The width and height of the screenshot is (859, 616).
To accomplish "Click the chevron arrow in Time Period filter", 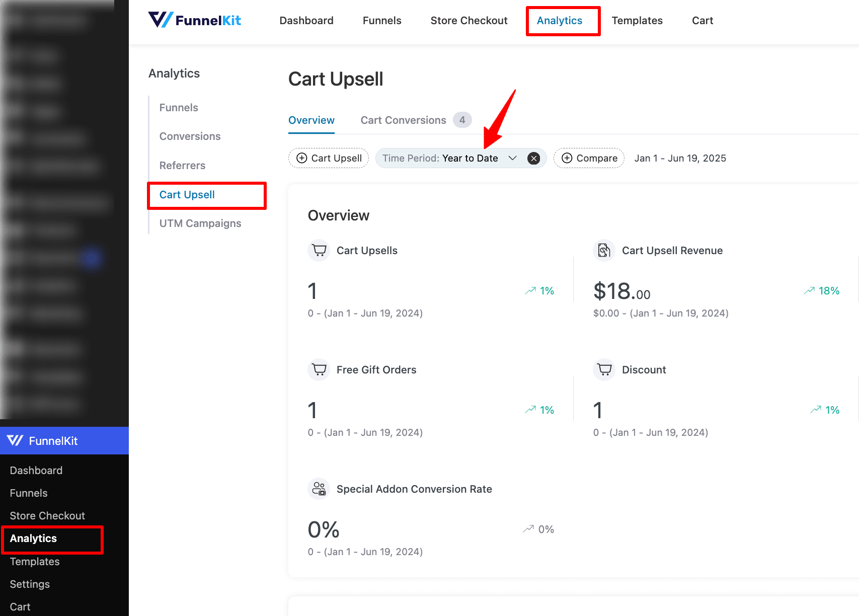I will click(513, 158).
